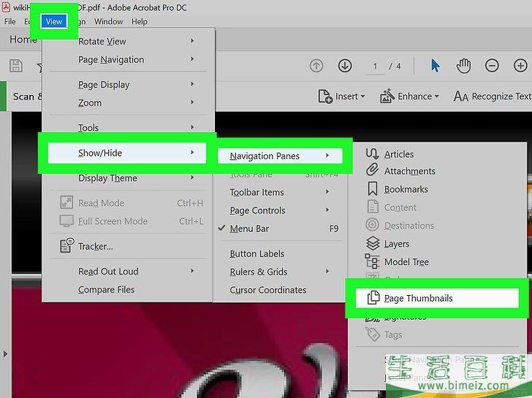Toggle Cursor Coordinates display
The image size is (532, 398).
click(x=280, y=290)
